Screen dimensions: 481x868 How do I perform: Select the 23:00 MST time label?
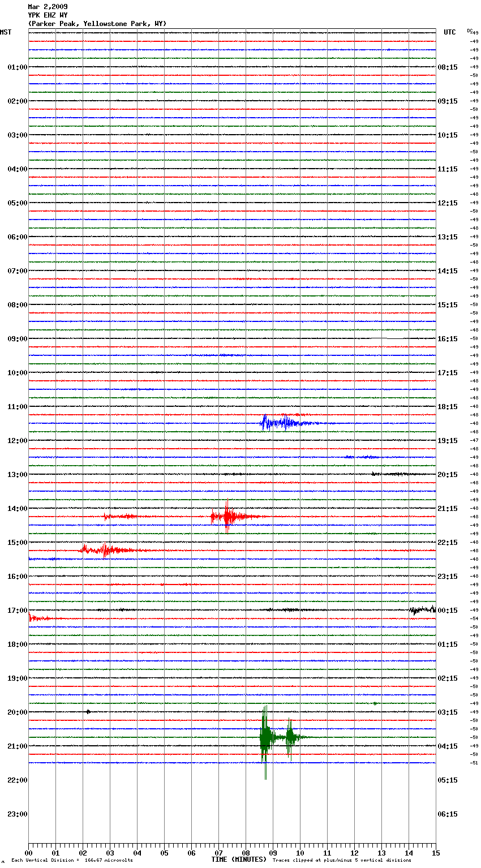click(x=18, y=814)
